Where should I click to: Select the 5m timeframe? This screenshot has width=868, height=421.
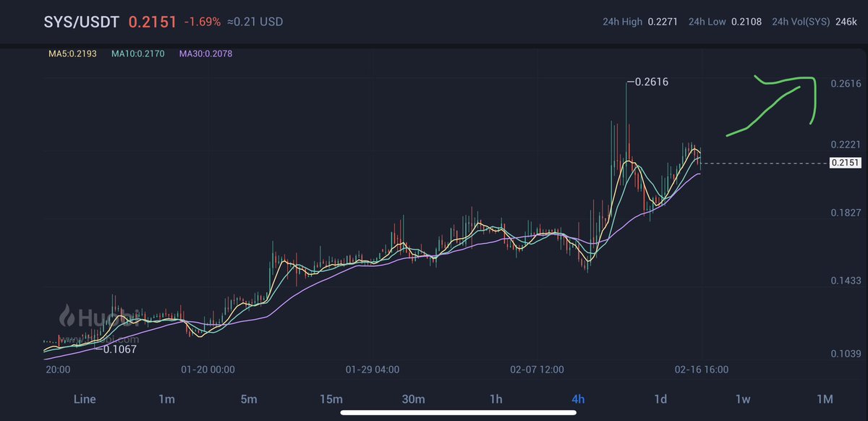point(249,399)
